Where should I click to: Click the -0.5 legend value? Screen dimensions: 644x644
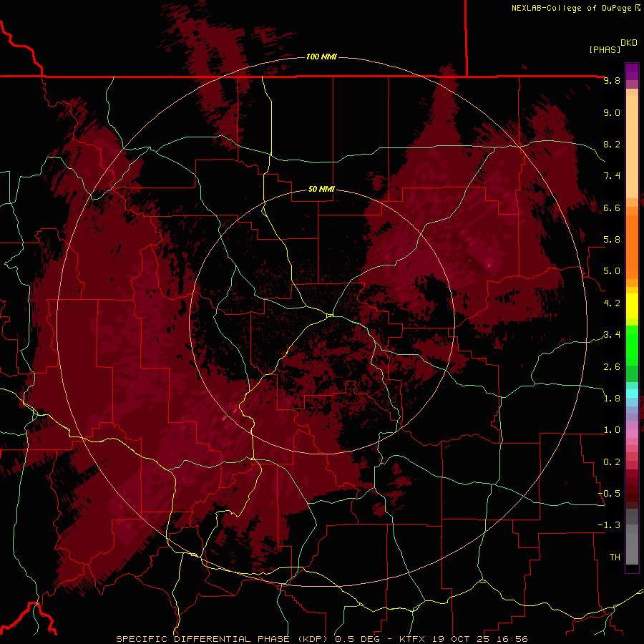point(609,493)
